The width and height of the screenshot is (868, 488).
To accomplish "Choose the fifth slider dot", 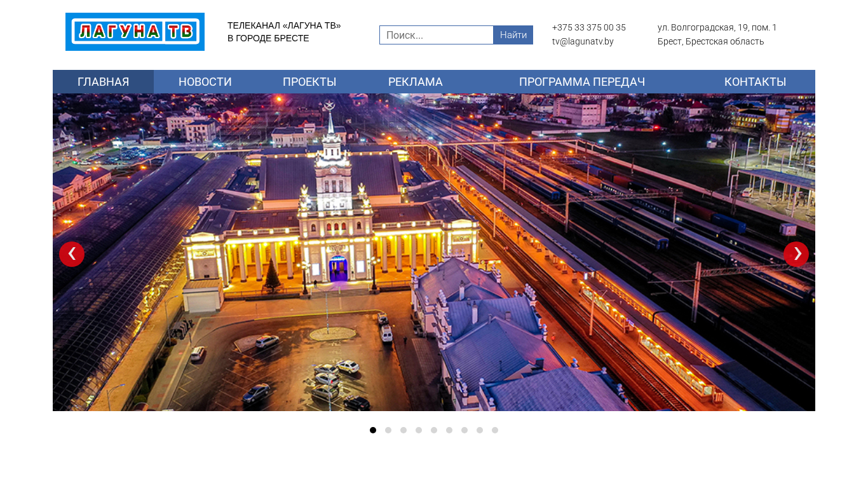I will point(449,430).
